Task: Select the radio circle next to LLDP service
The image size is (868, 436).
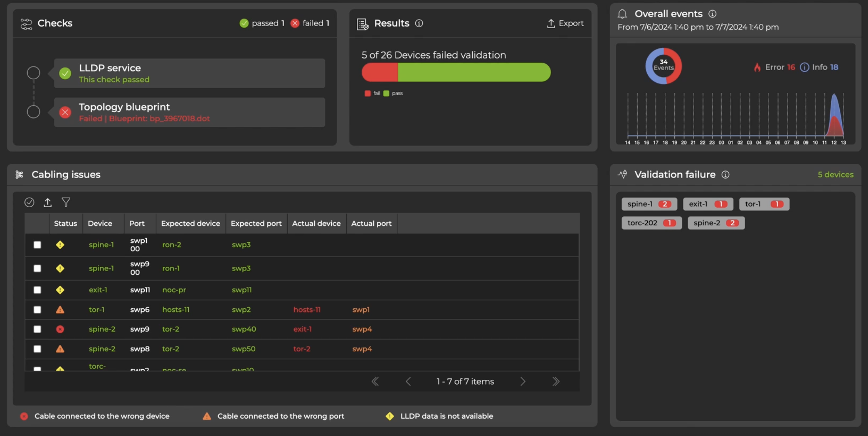Action: [x=33, y=73]
